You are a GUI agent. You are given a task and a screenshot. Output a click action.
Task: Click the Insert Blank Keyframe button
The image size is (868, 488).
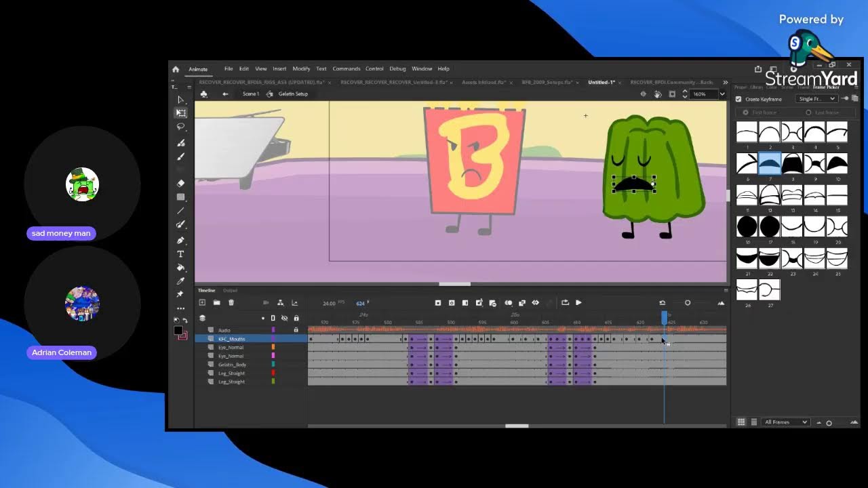(x=452, y=303)
